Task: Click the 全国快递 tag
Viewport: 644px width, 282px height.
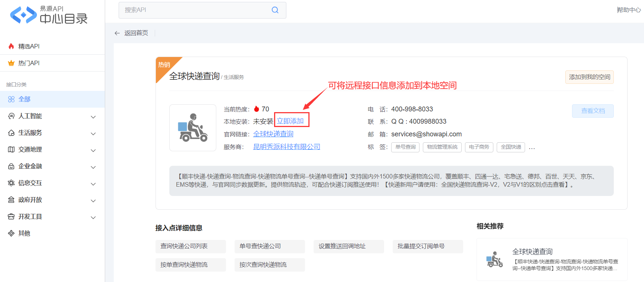Action: [511, 147]
